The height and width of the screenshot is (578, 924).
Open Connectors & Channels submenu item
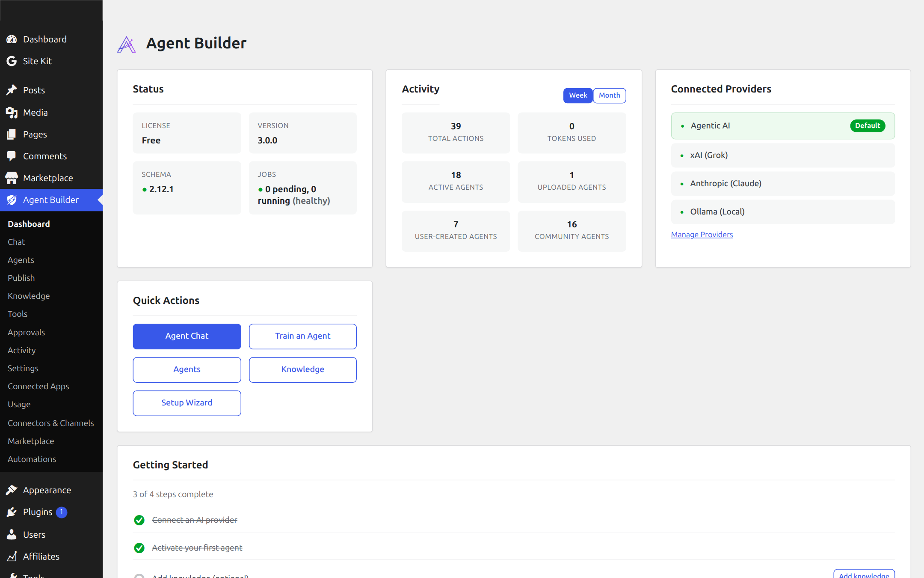50,423
